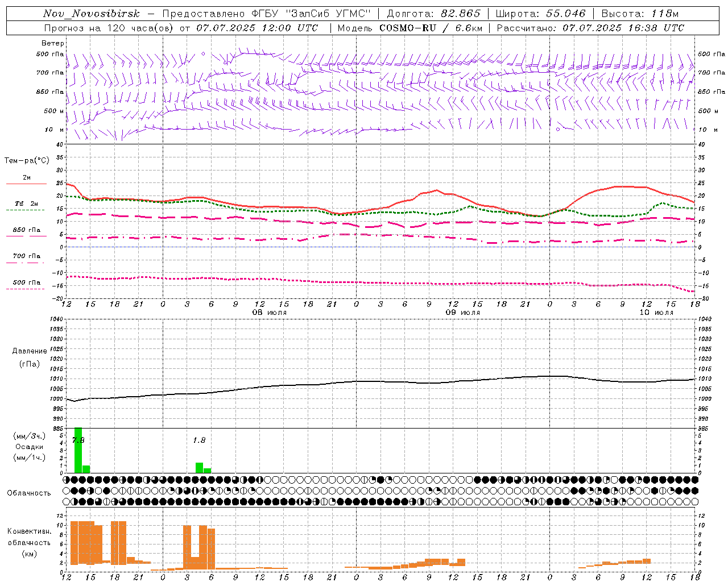Click the (мм/1ч.) precipitation unit label
The height and width of the screenshot is (582, 728).
tap(30, 458)
